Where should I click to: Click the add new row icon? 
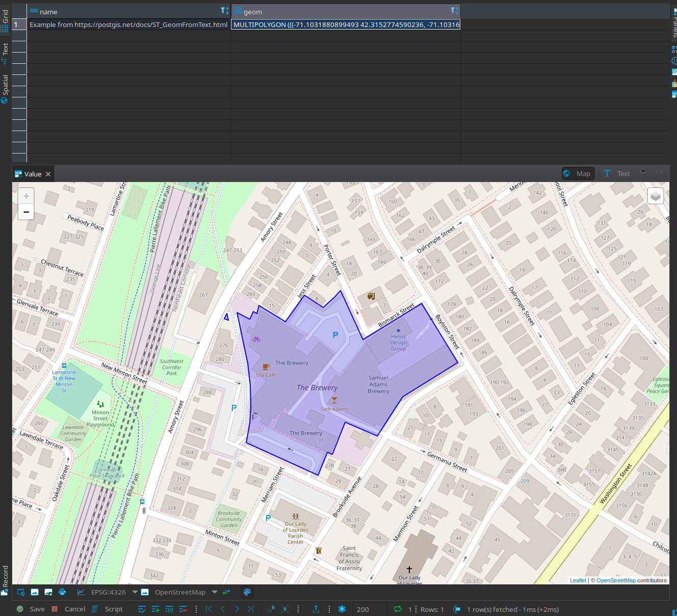click(155, 609)
